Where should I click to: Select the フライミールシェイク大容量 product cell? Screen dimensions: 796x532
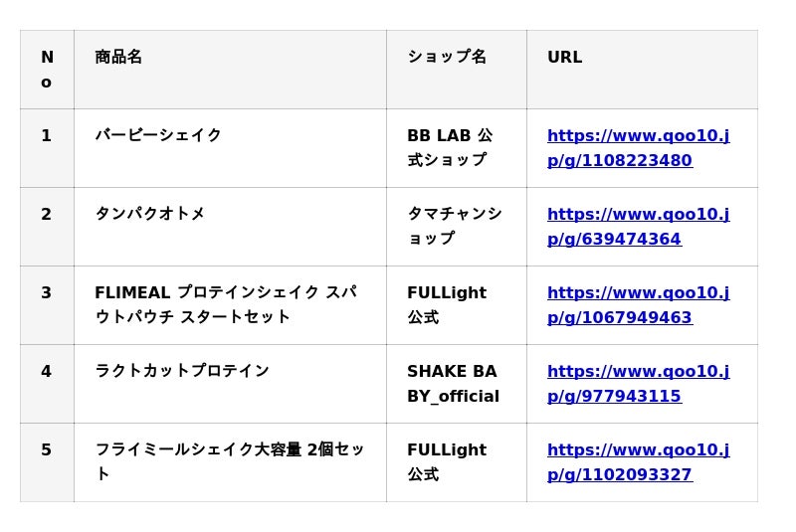click(229, 461)
